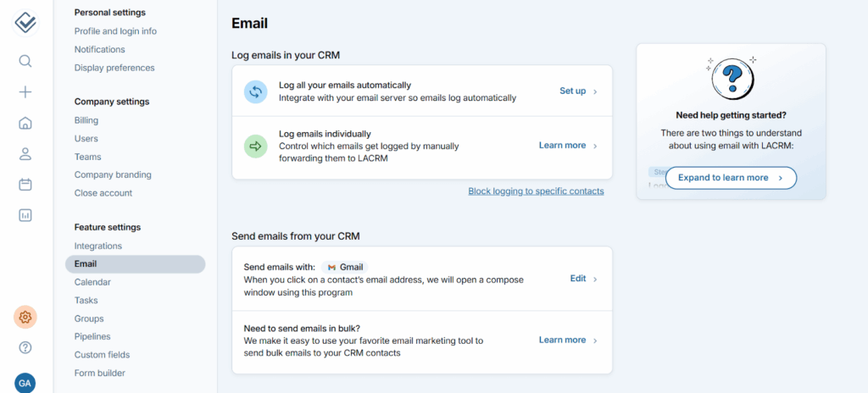Open the Pipelines settings page
The image size is (868, 393).
92,336
